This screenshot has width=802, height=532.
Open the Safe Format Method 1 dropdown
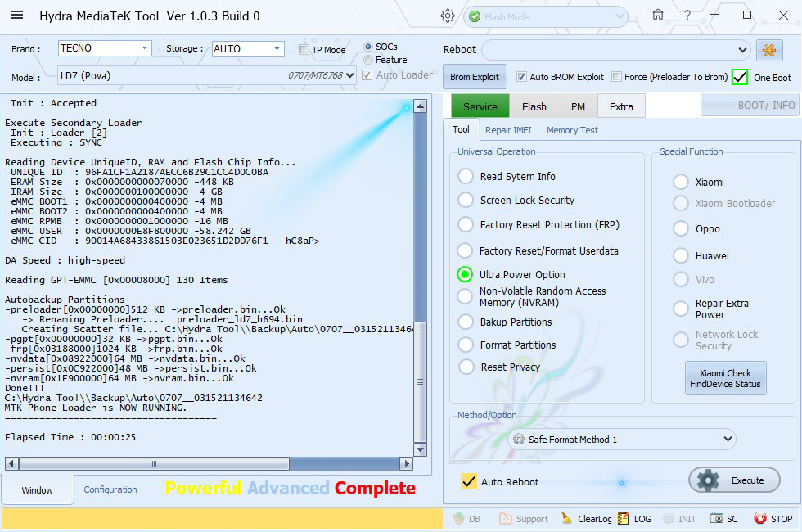621,439
